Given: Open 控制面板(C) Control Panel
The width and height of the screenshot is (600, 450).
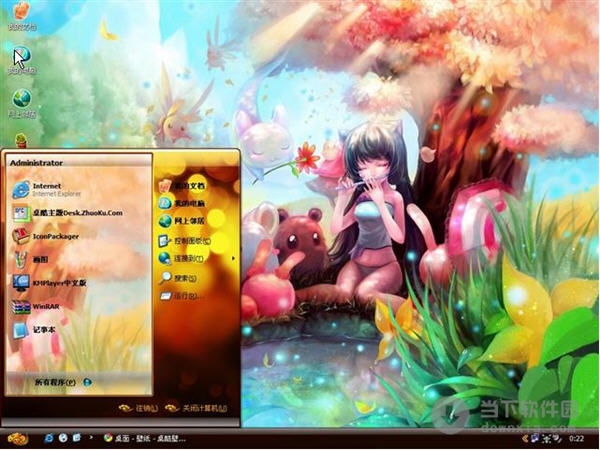Looking at the screenshot, I should pyautogui.click(x=185, y=241).
